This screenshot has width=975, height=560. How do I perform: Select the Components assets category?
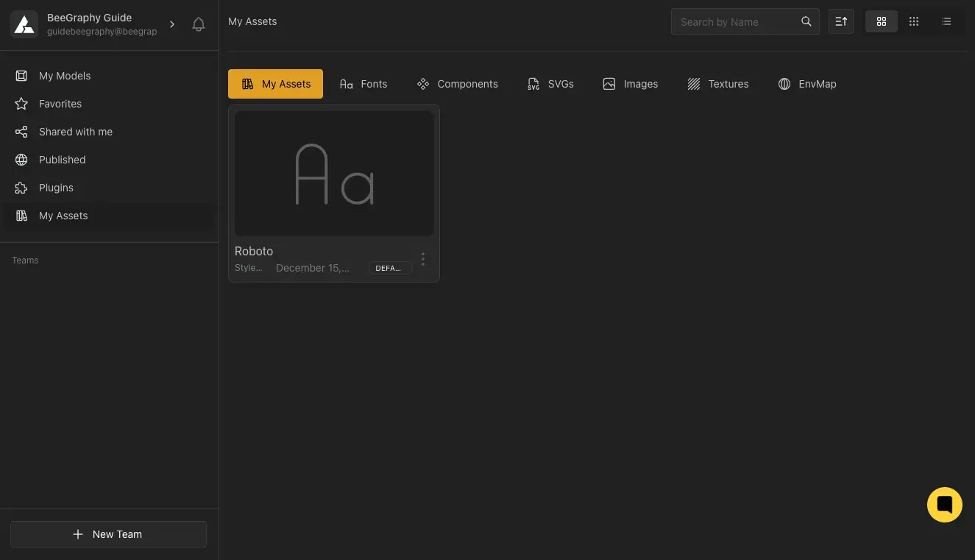click(456, 84)
